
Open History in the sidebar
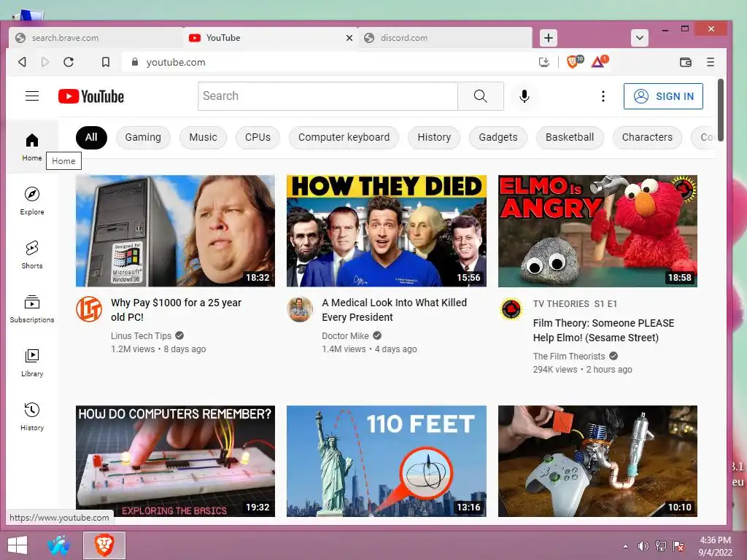[x=32, y=416]
